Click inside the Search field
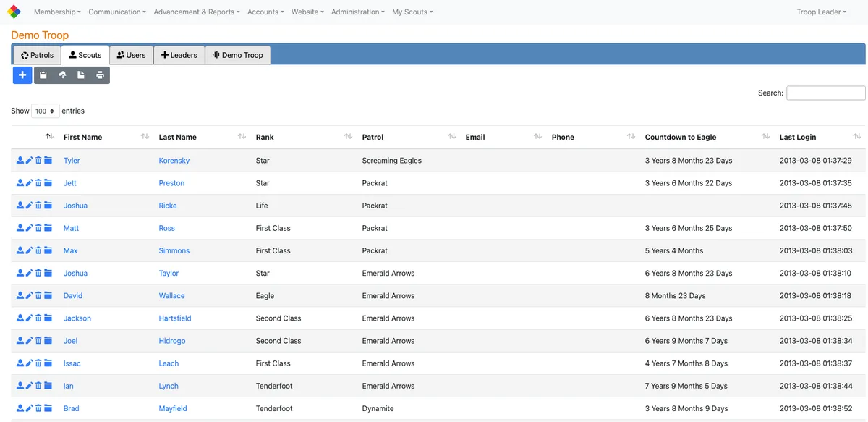The width and height of the screenshot is (868, 422). click(825, 93)
